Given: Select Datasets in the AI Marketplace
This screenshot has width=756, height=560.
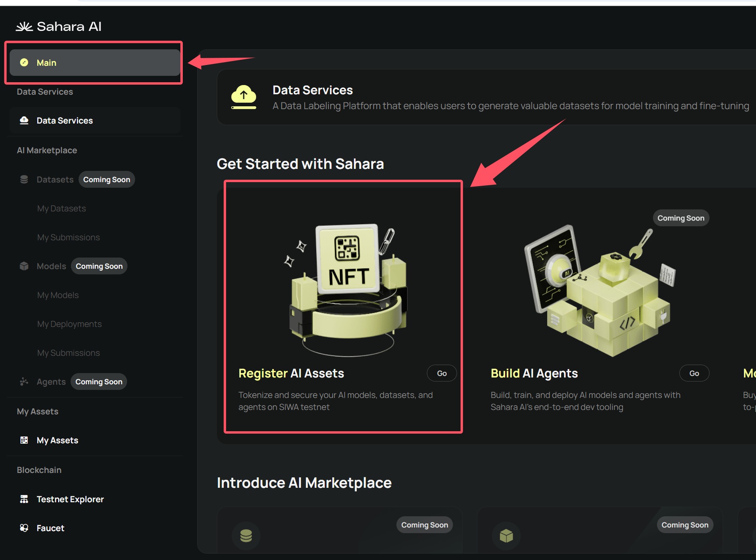Looking at the screenshot, I should tap(55, 179).
